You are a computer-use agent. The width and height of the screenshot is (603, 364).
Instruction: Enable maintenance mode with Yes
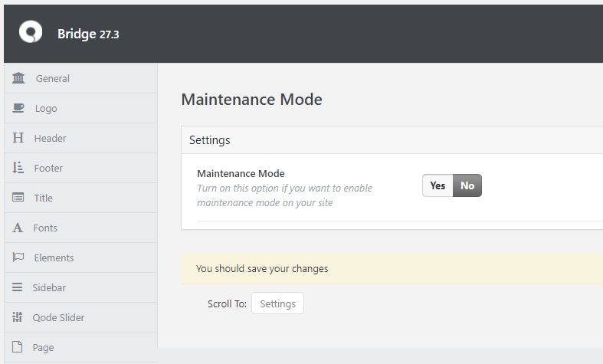[438, 185]
